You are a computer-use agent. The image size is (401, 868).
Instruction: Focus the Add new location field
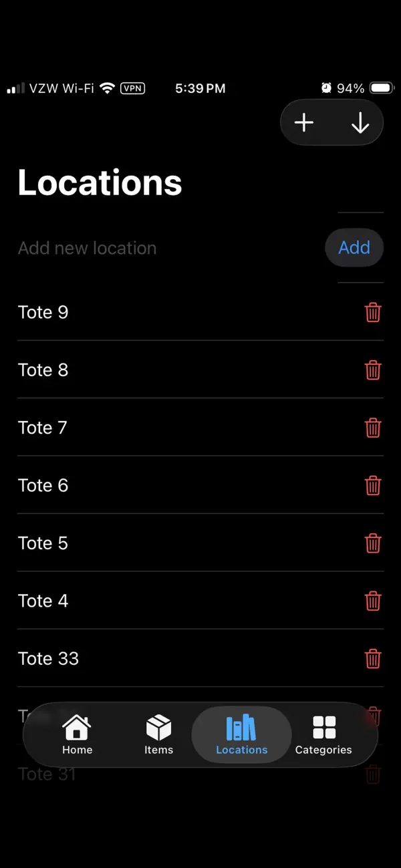[167, 248]
